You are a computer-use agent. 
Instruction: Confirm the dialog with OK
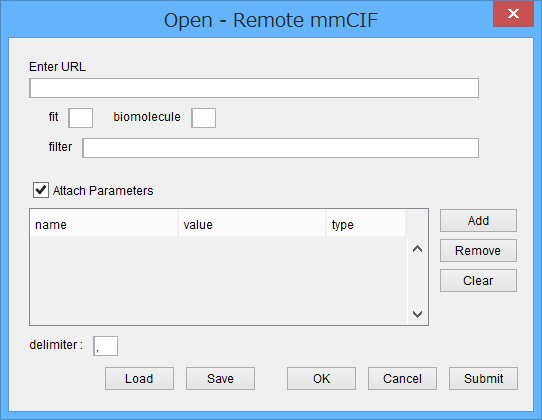coord(321,379)
